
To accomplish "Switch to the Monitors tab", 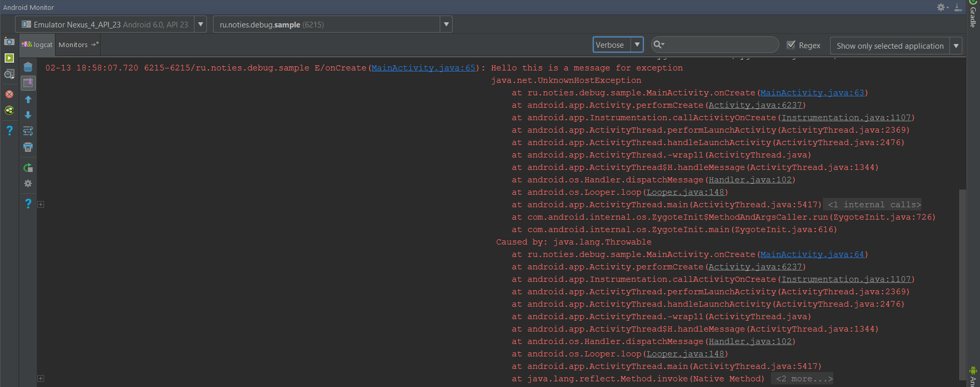I will coord(73,45).
